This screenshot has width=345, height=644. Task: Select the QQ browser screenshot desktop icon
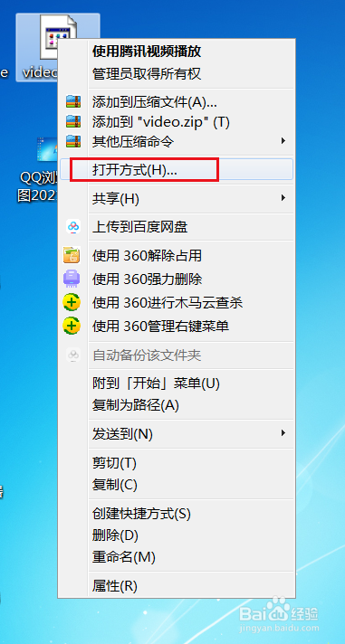tap(46, 150)
